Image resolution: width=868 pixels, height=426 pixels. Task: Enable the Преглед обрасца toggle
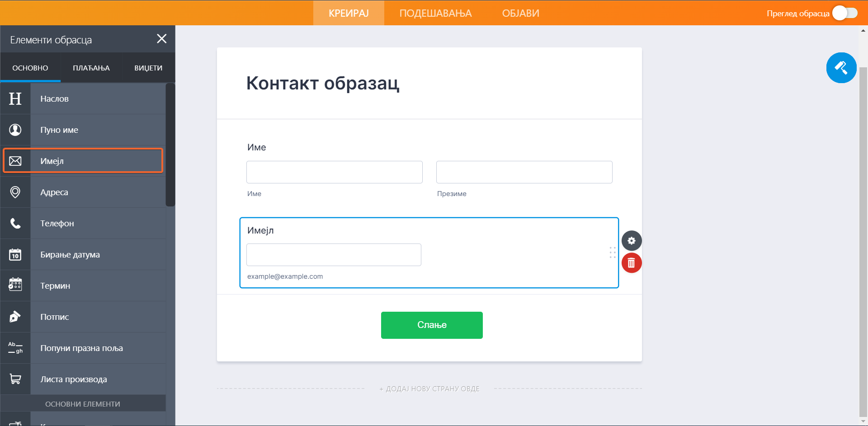[x=844, y=13]
